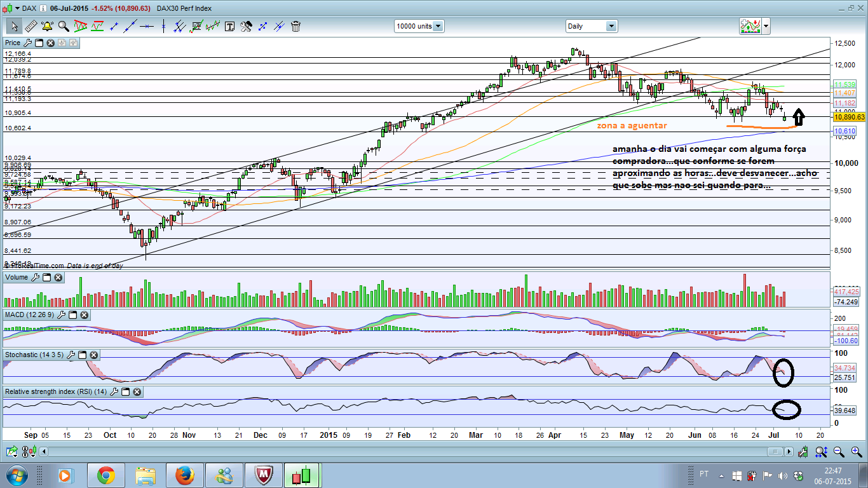
Task: Close the Volume indicator panel
Action: [58, 278]
